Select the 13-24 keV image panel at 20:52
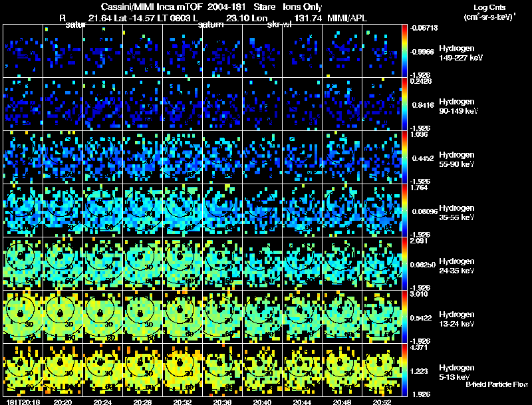Viewport: 532px width, 405px height. (382, 317)
